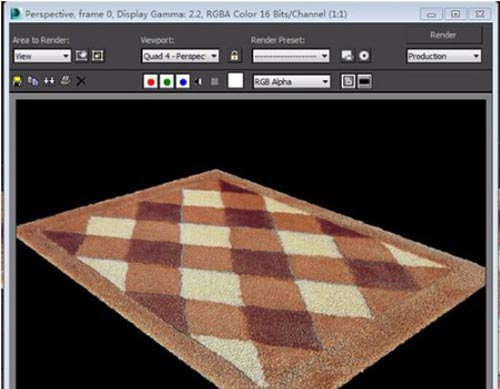
Task: Maximize the rendered frame window
Action: click(x=456, y=14)
